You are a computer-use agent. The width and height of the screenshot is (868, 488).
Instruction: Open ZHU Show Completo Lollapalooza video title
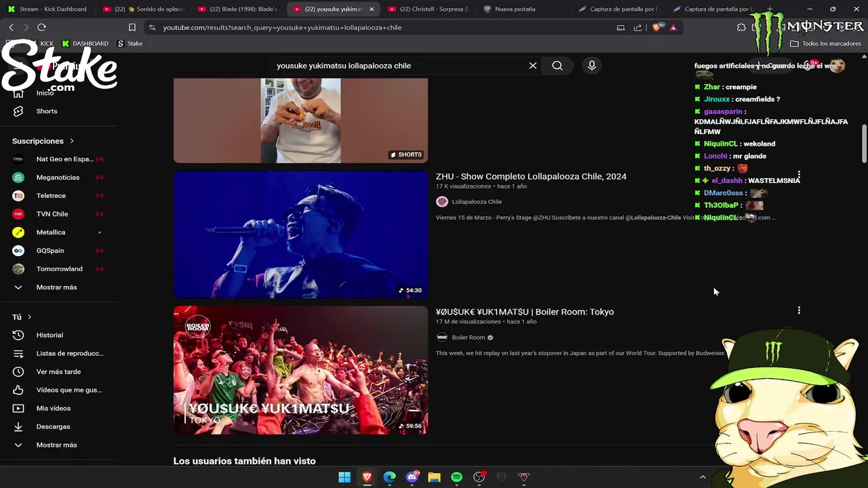[x=531, y=176]
